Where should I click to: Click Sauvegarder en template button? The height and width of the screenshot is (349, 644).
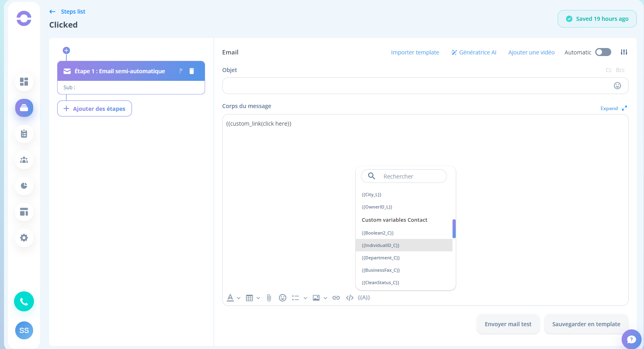[586, 324]
